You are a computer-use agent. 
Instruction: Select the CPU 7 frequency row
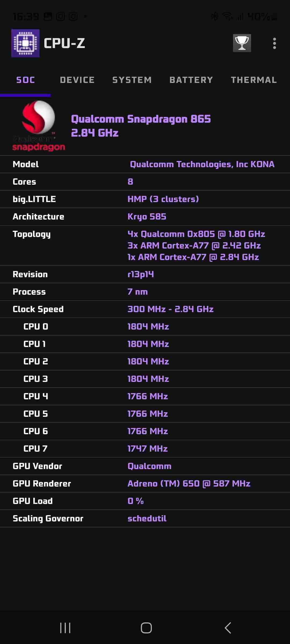click(145, 449)
